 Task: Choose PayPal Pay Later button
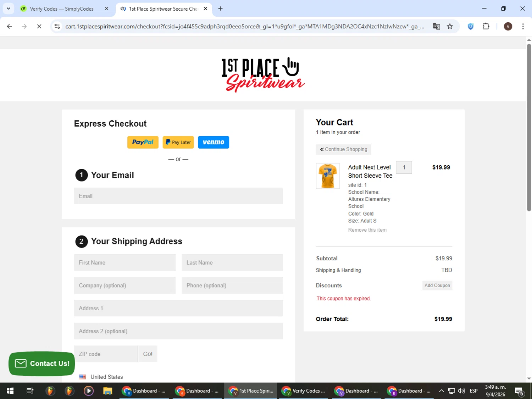[x=178, y=142]
